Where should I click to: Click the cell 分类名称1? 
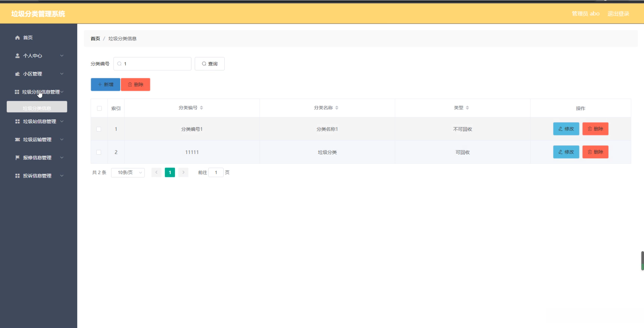tap(327, 129)
